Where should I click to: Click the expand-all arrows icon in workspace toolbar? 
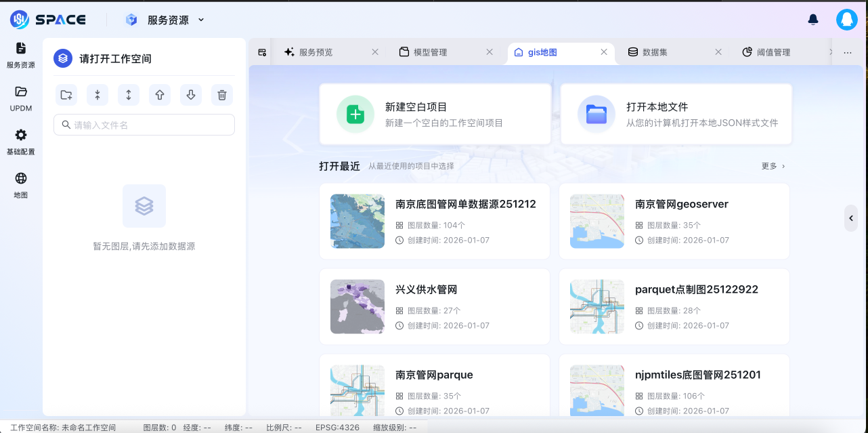128,95
